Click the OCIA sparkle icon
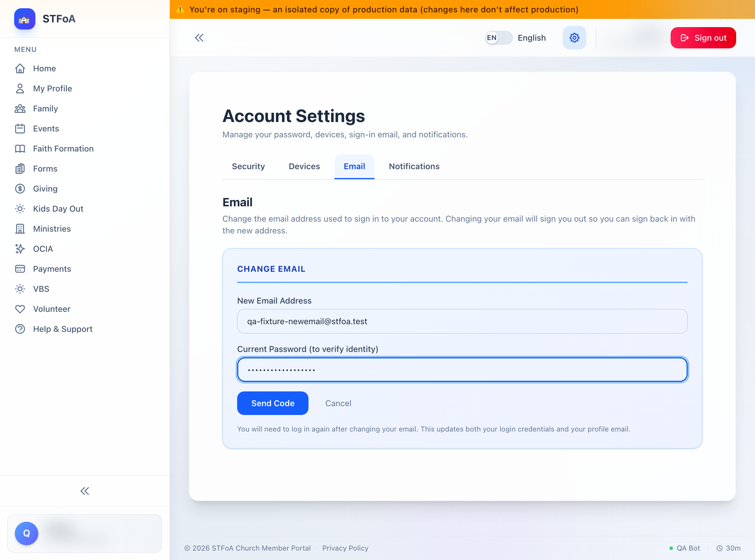755x560 pixels. click(20, 249)
